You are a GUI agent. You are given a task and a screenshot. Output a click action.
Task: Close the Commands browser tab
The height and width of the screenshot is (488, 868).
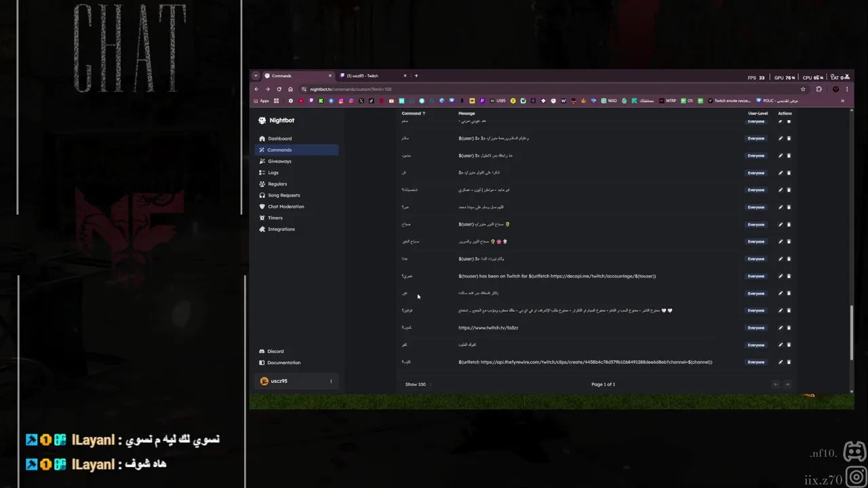[x=330, y=76]
